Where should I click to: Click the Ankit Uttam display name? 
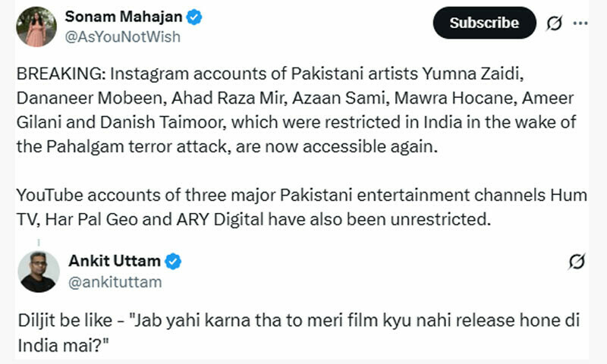tap(115, 262)
